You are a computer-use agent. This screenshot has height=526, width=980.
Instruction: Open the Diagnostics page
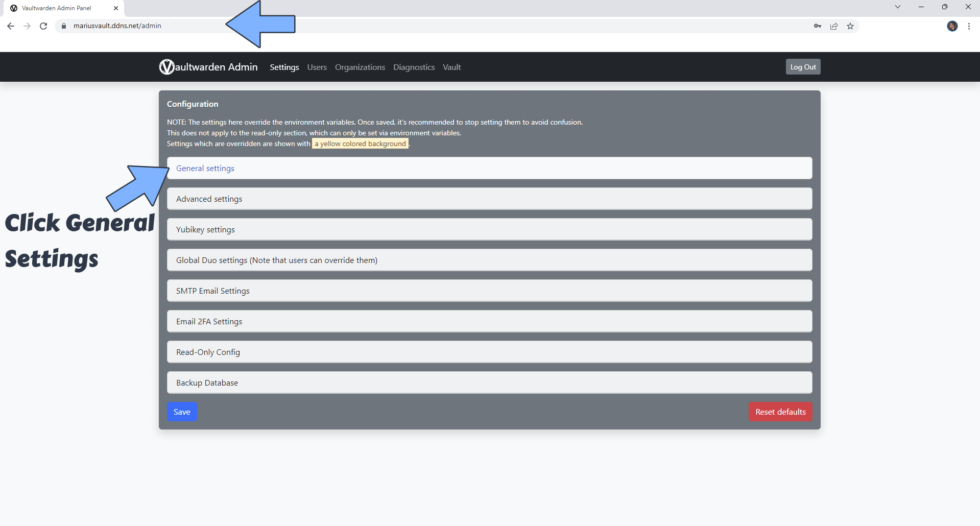(414, 67)
